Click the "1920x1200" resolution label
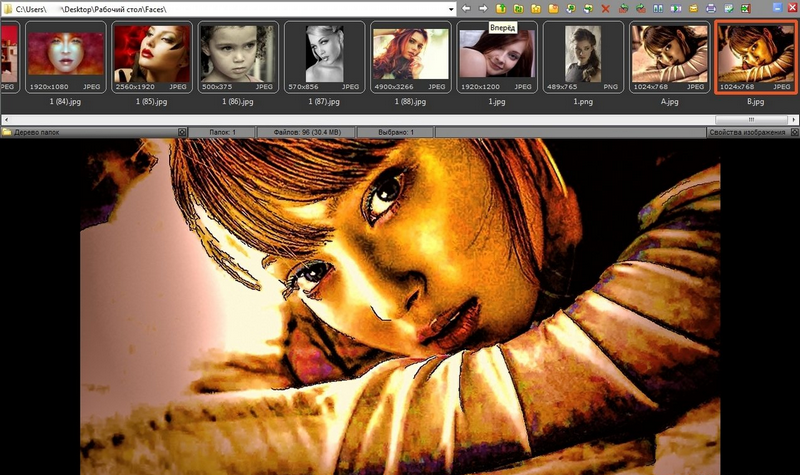 point(480,87)
